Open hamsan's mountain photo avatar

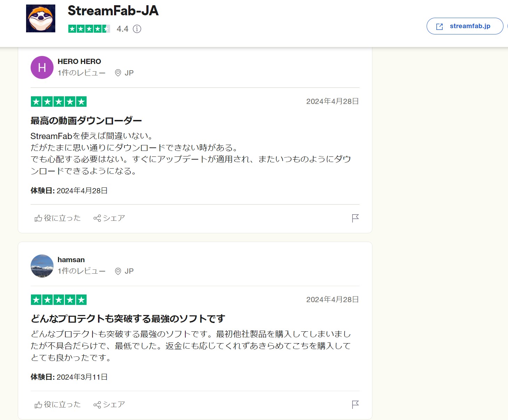pos(42,266)
